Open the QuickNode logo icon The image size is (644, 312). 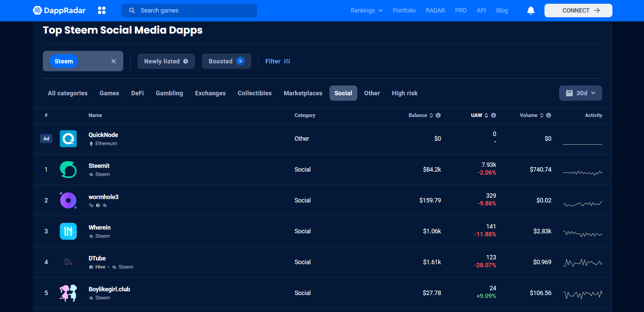(68, 139)
